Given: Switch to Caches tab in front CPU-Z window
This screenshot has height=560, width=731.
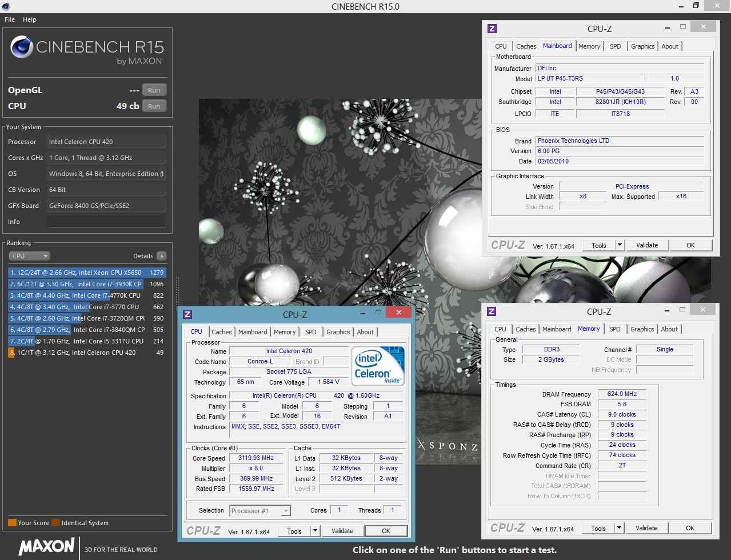Looking at the screenshot, I should tap(222, 332).
